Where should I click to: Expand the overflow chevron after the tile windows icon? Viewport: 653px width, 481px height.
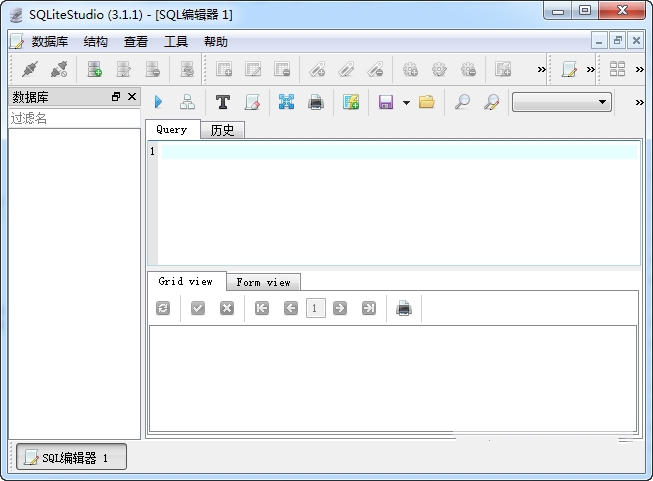[x=640, y=70]
